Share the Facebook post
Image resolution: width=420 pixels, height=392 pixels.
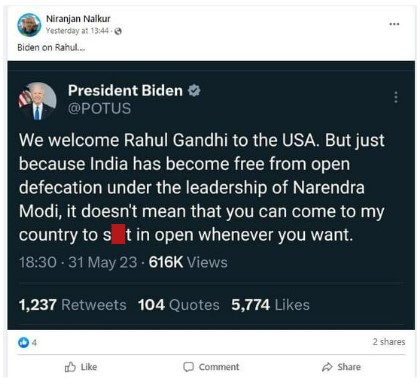341,367
